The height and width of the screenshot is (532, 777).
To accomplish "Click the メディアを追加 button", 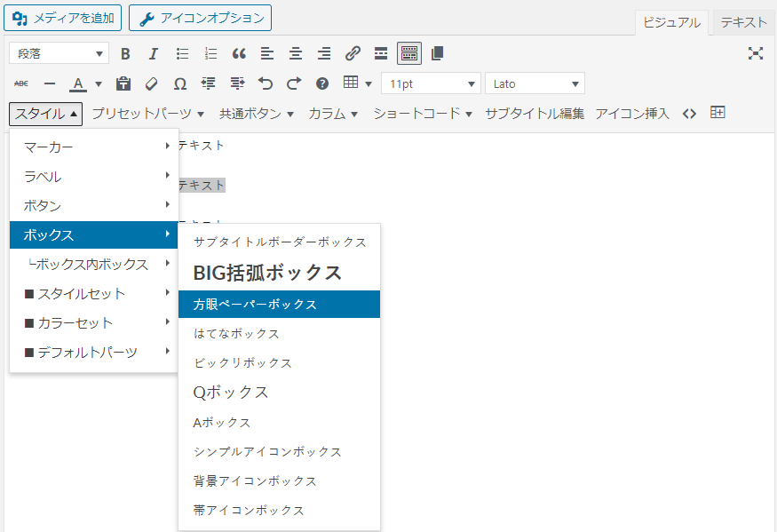I will 62,18.
